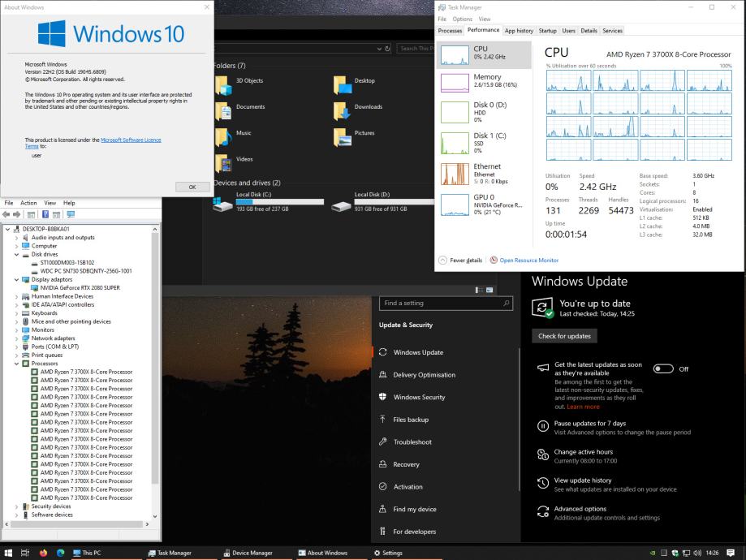Viewport: 746px width, 560px height.
Task: Collapse the Disk drives tree node
Action: 17,254
